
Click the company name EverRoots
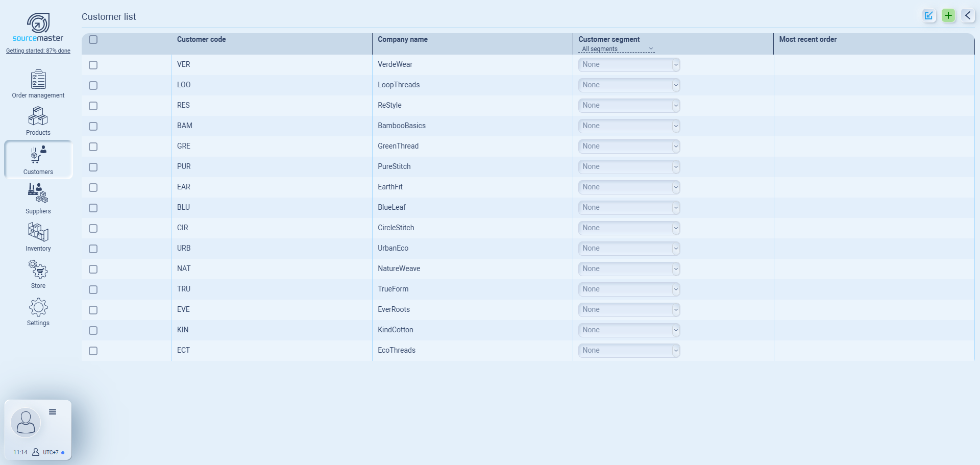[394, 309]
